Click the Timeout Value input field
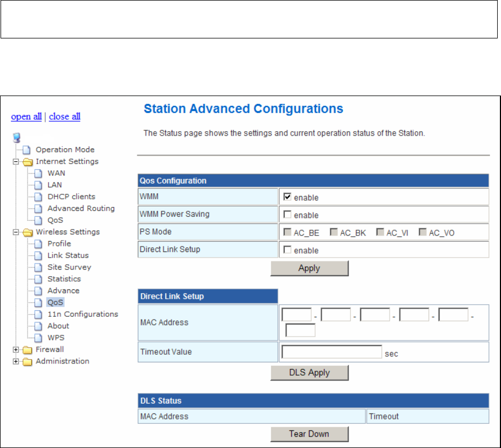Screen dimensions: 501x448 [x=331, y=352]
